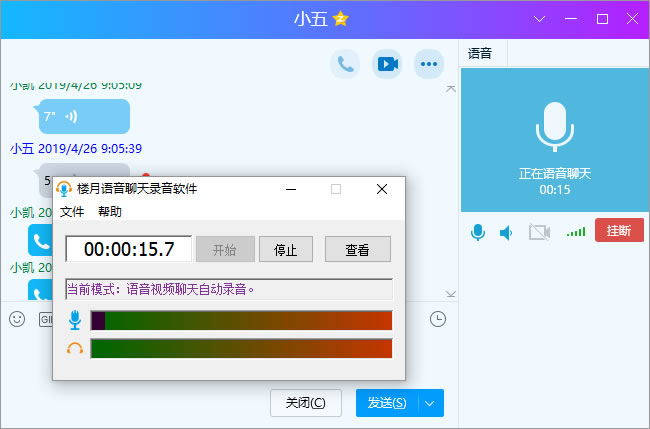Start a video call with camera icon

point(387,64)
